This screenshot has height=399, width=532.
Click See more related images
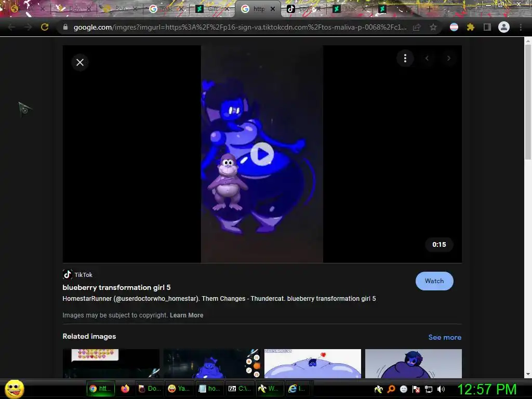tap(445, 337)
